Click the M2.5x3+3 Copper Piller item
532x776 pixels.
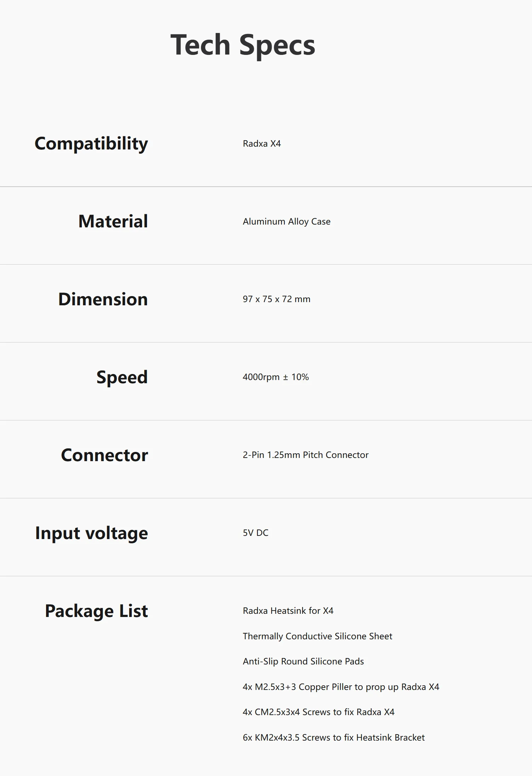pyautogui.click(x=341, y=687)
